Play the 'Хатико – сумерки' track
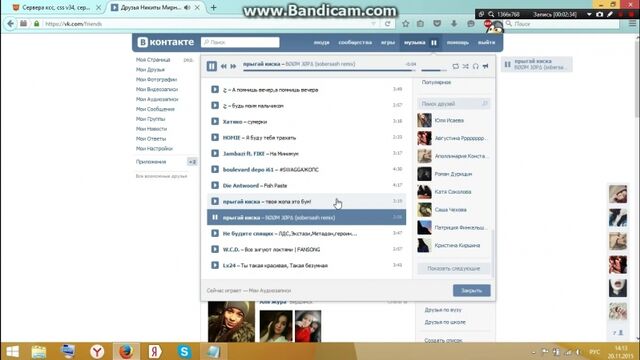This screenshot has height=360, width=640. pos(215,121)
